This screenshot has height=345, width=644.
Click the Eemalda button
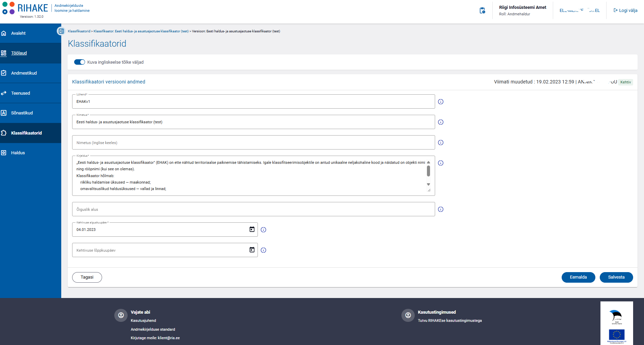click(x=578, y=277)
